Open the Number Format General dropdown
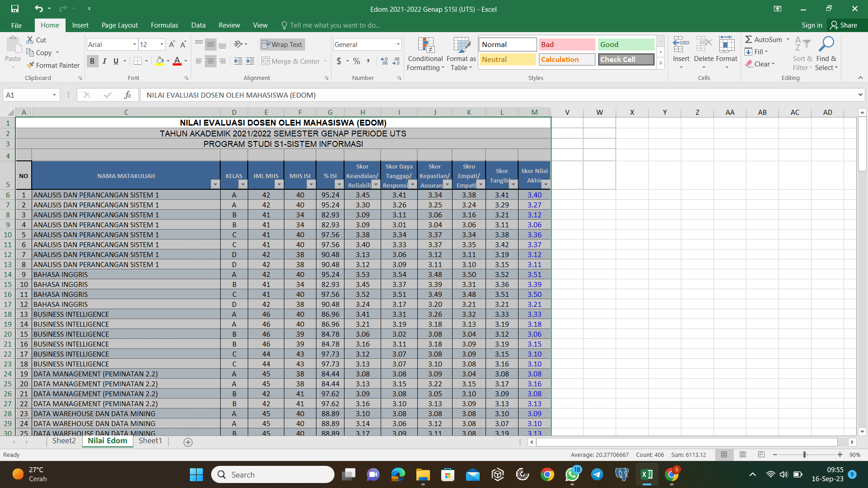Screen dimensions: 868x488 tap(398, 44)
